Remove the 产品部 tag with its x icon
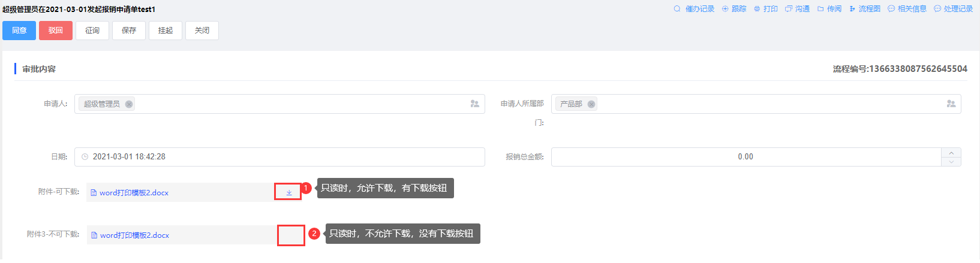Image resolution: width=980 pixels, height=263 pixels. 591,104
